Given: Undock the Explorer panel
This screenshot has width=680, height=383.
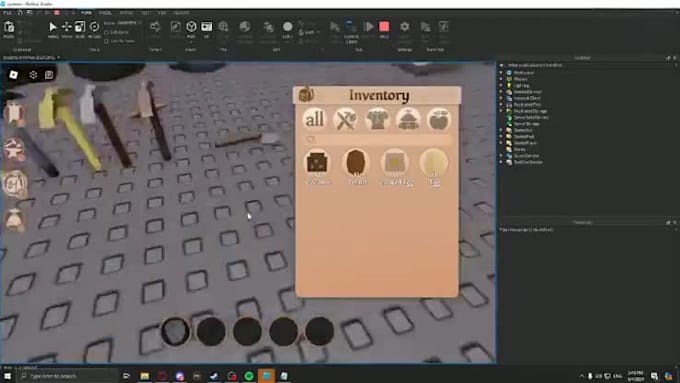Looking at the screenshot, I should (x=668, y=58).
